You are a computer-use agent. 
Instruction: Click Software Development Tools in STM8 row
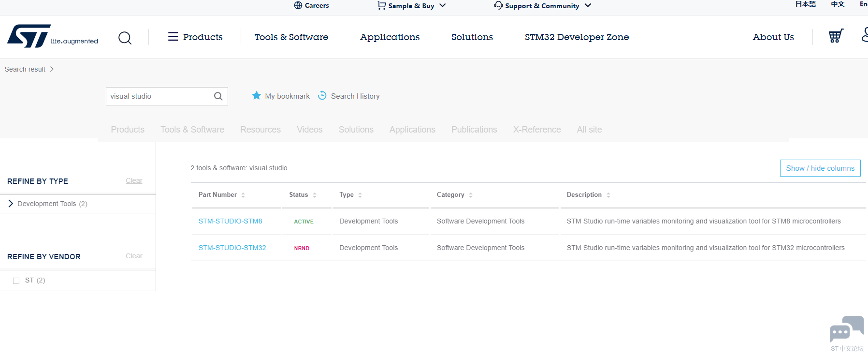[x=480, y=221]
